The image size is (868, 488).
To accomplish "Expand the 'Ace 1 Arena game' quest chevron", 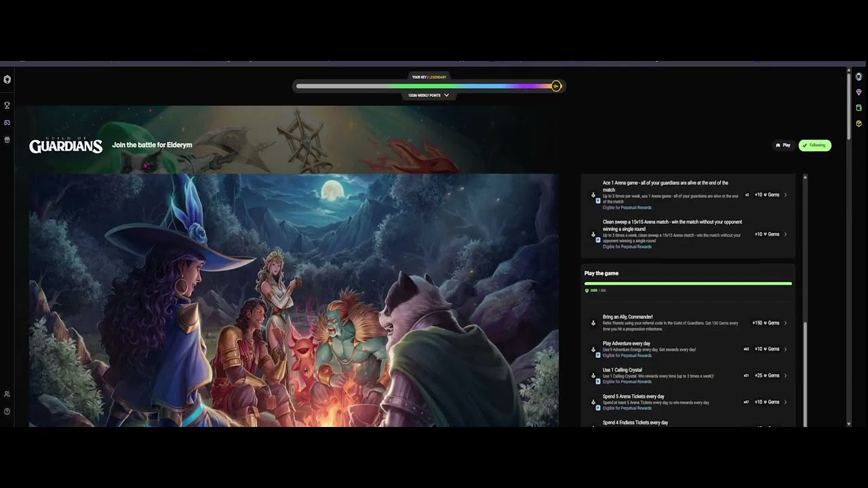I will click(x=785, y=195).
